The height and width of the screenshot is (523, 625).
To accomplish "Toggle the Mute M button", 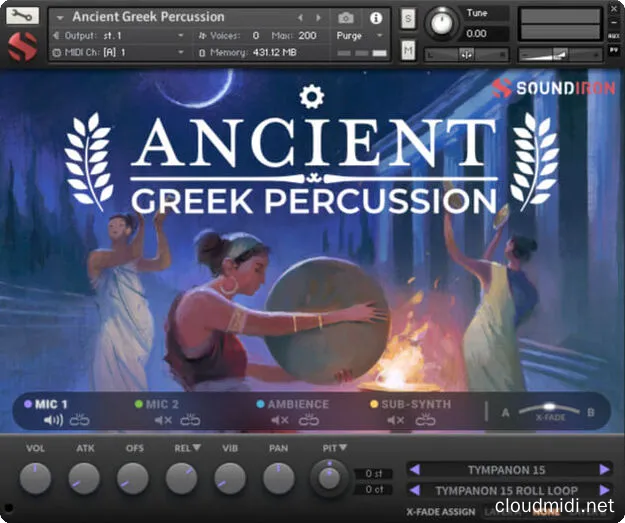I will coord(408,51).
